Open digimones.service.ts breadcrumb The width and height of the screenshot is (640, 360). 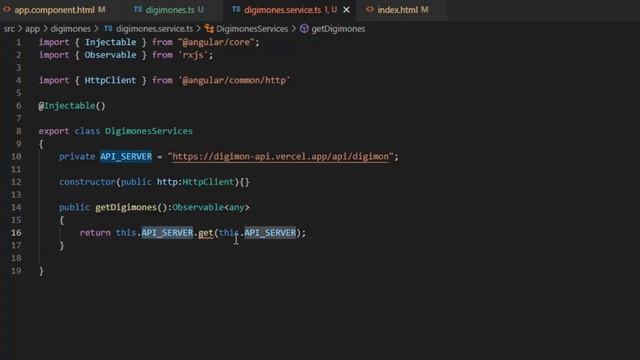click(154, 29)
